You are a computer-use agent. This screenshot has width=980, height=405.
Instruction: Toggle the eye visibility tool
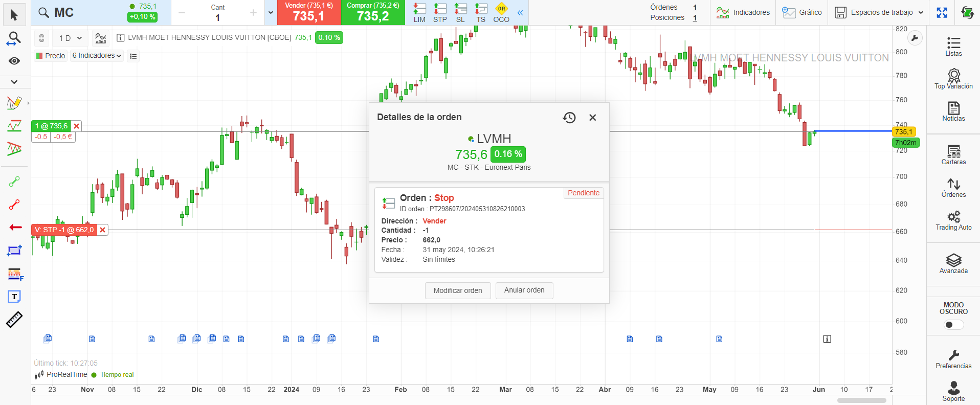click(14, 61)
